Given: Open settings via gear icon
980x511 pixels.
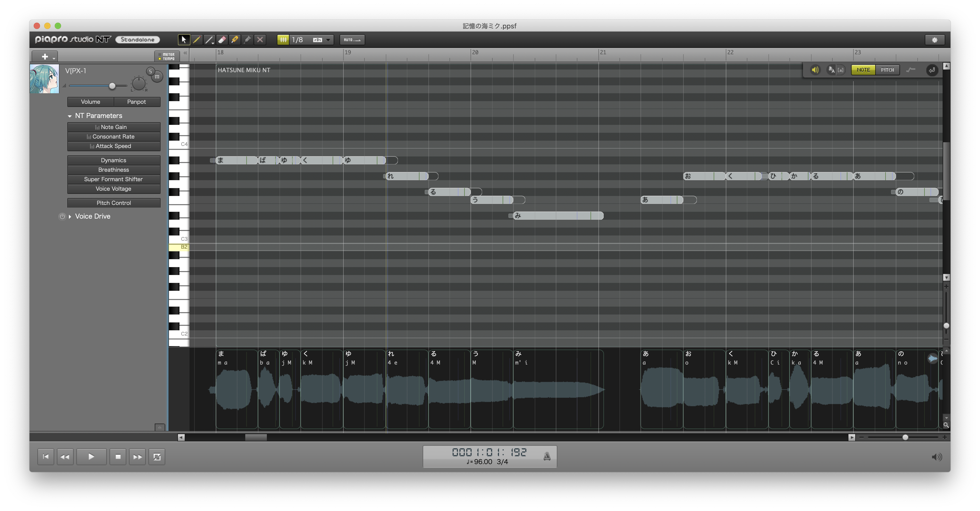Looking at the screenshot, I should tap(934, 40).
